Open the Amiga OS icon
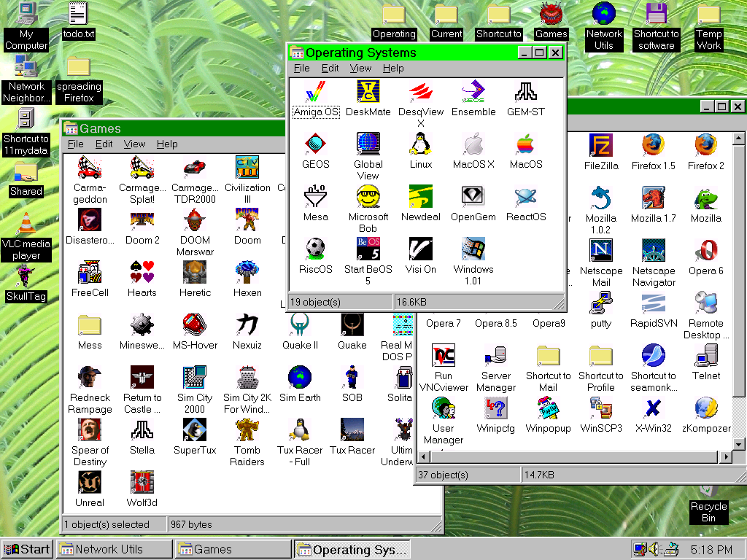 coord(316,92)
